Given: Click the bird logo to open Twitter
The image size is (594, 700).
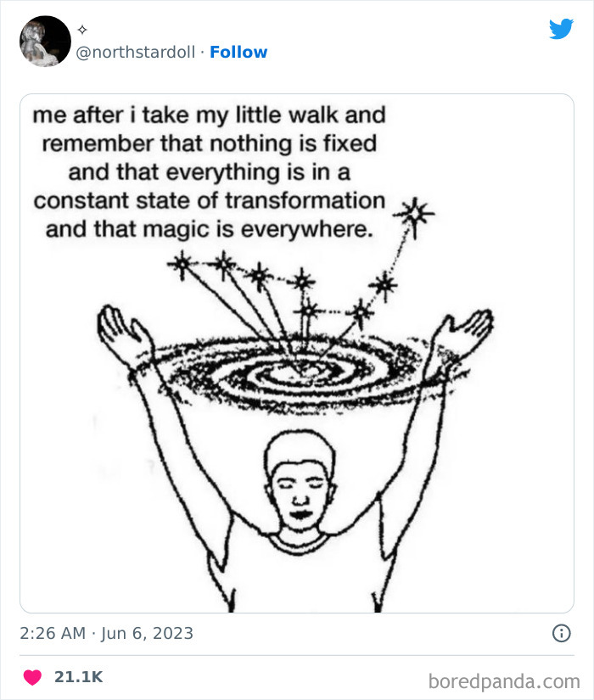Looking at the screenshot, I should pyautogui.click(x=562, y=29).
